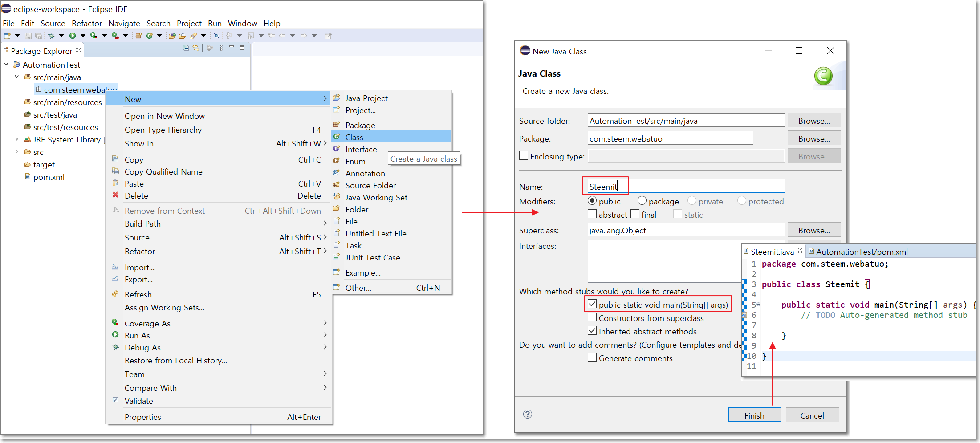Viewport: 980px width, 443px height.
Task: Open dropdown arrow next to New wizard icon
Action: (x=18, y=36)
